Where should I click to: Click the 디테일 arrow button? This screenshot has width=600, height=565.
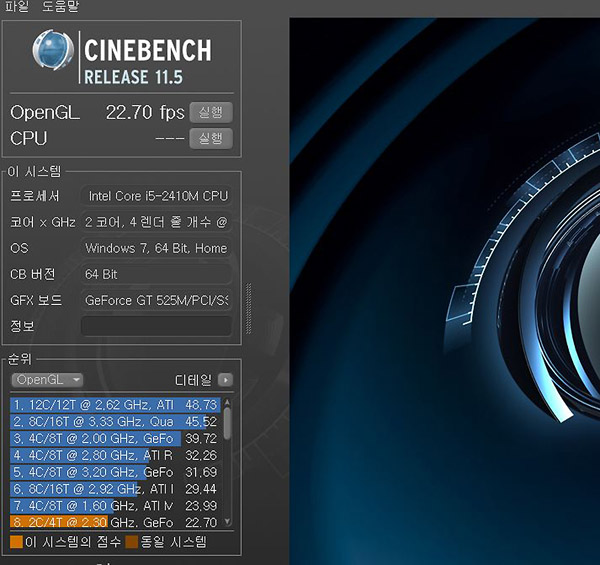tap(225, 380)
